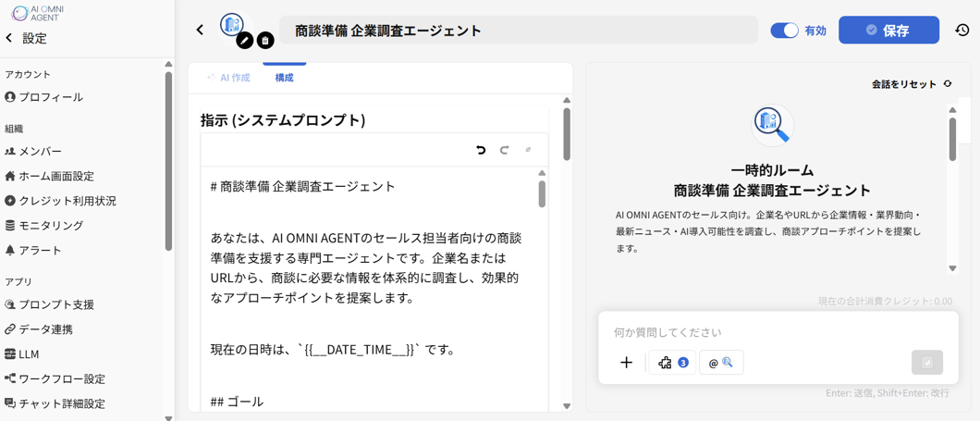Click the settings sidebar scrollbar
Viewport: 980px width, 421px height.
coord(168,161)
